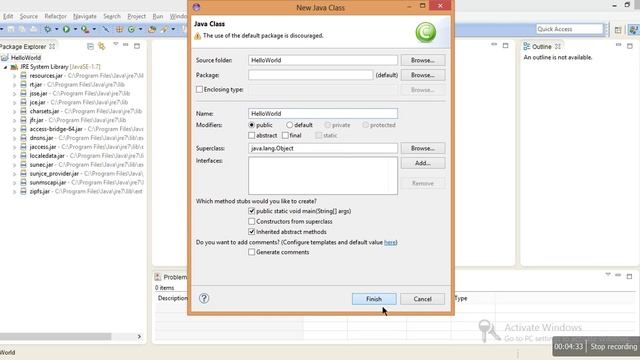640x360 pixels.
Task: Click the empty Package input field
Action: 310,75
